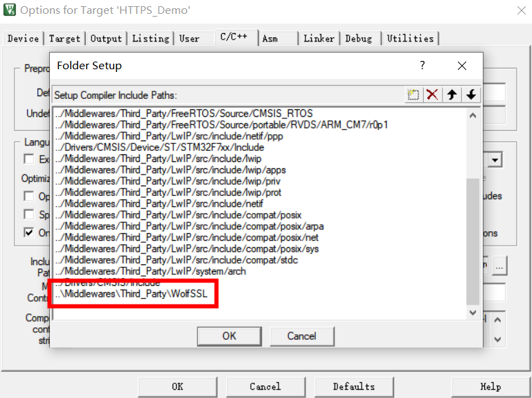532x398 pixels.
Task: Select the compat/posix/arpa path
Action: point(189,226)
